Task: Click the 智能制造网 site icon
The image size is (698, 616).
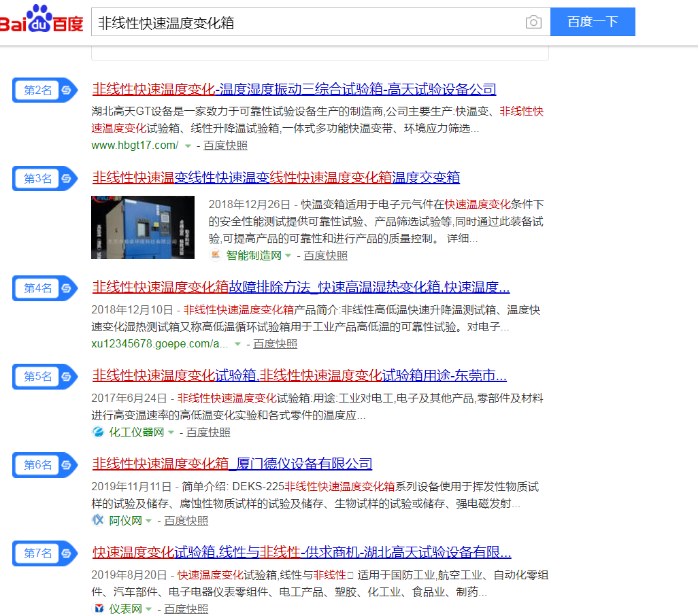Action: pyautogui.click(x=216, y=255)
